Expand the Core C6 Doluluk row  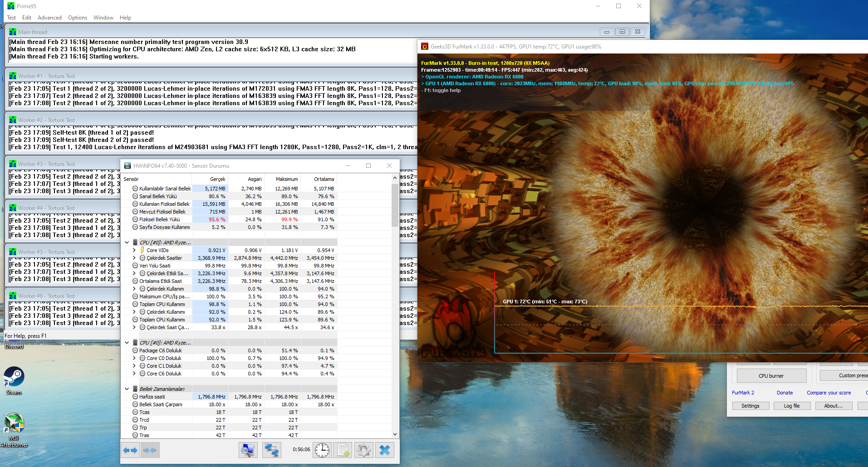pyautogui.click(x=134, y=374)
